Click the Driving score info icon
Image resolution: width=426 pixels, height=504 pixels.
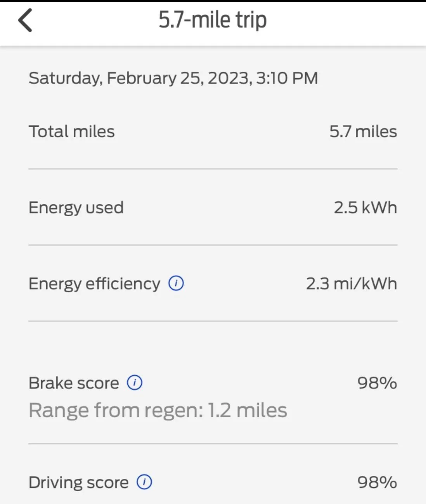click(144, 482)
